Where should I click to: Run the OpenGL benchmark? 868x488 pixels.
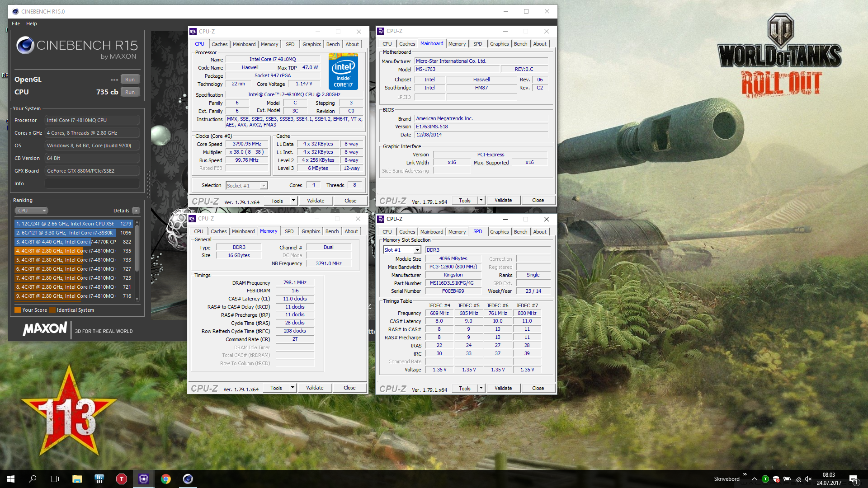(x=130, y=80)
